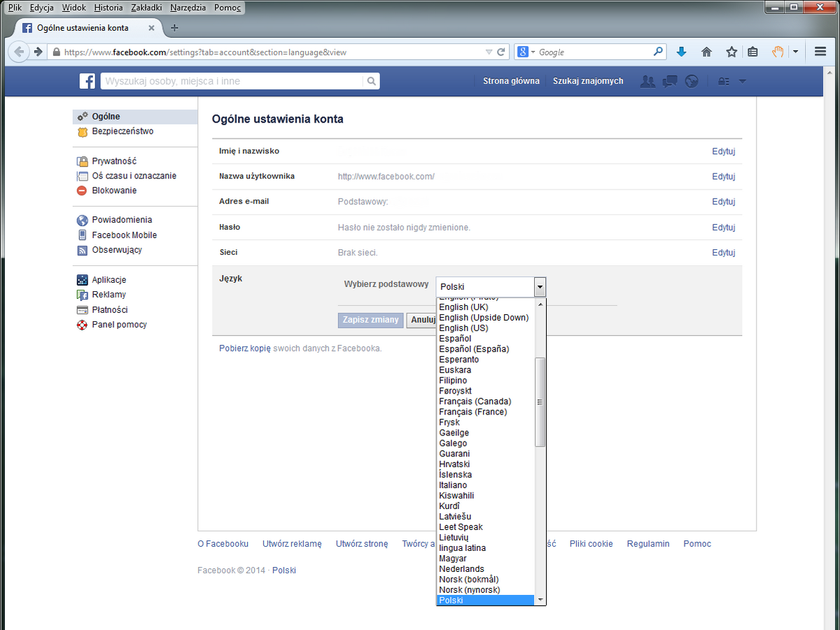840x630 pixels.
Task: Select Français (France) in language list
Action: [486, 412]
